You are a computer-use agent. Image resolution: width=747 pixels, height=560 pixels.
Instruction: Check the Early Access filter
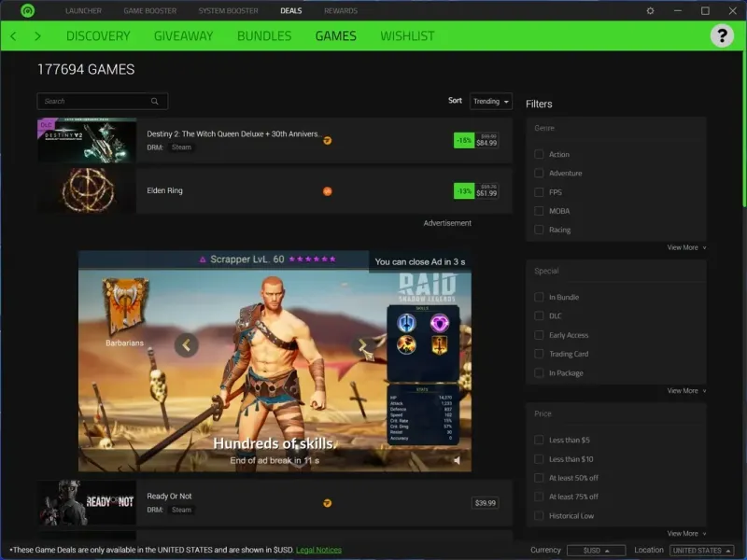(539, 335)
